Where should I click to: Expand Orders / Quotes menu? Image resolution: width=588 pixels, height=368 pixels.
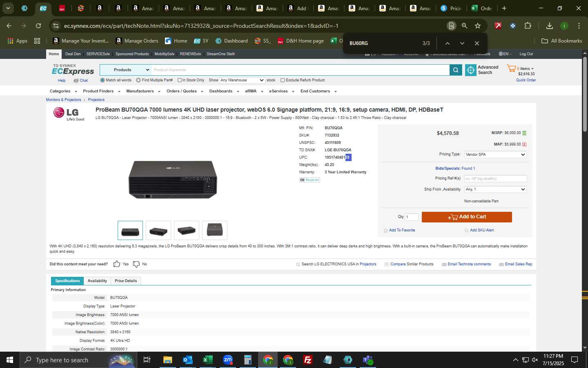pos(185,91)
